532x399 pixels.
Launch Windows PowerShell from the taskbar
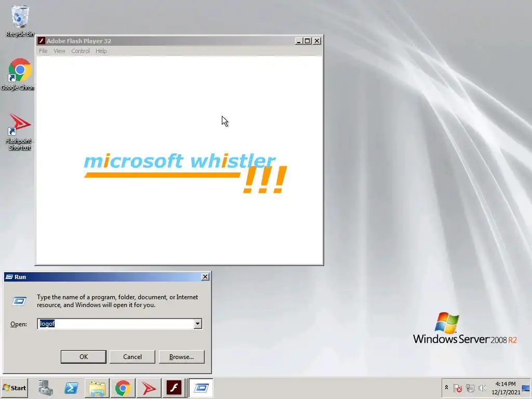tap(71, 388)
